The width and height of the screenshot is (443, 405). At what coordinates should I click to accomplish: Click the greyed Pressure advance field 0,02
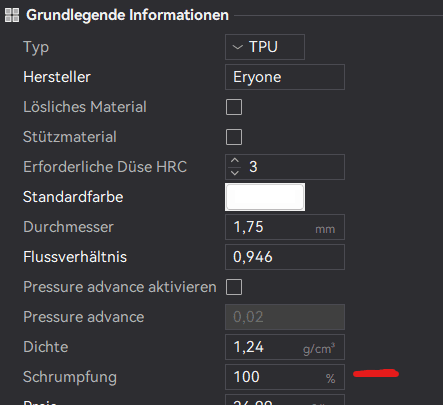tap(285, 317)
